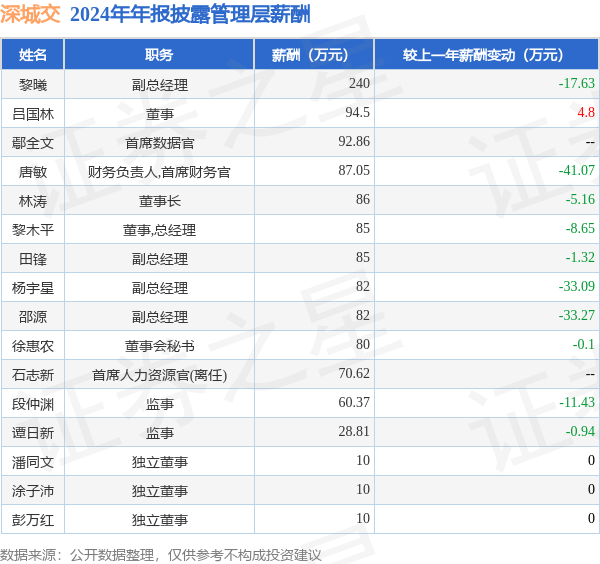This screenshot has height=564, width=600.
Task: Click the red change value 4.8
Action: point(586,112)
